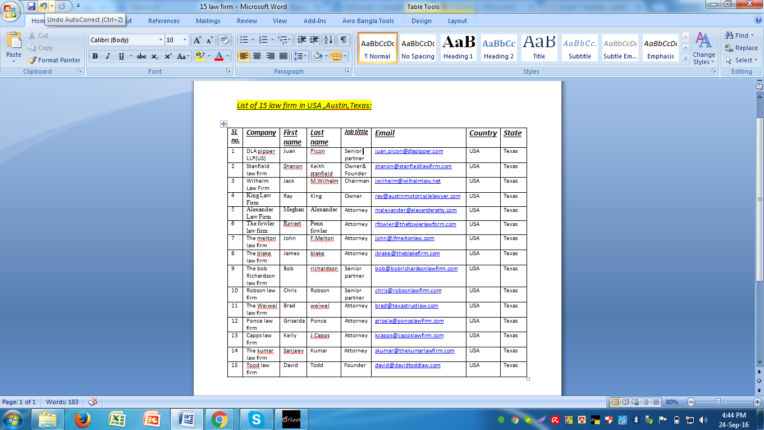Click the Word help question icon
764x430 pixels.
[x=758, y=20]
